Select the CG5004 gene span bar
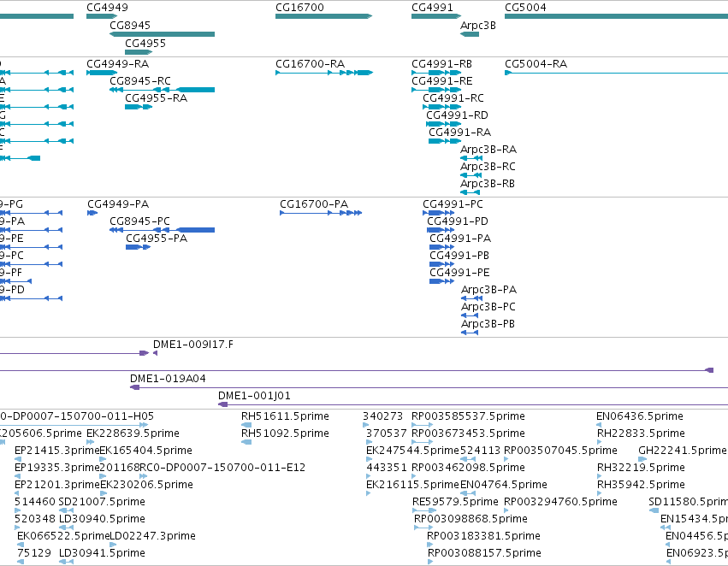The image size is (728, 566). click(616, 16)
